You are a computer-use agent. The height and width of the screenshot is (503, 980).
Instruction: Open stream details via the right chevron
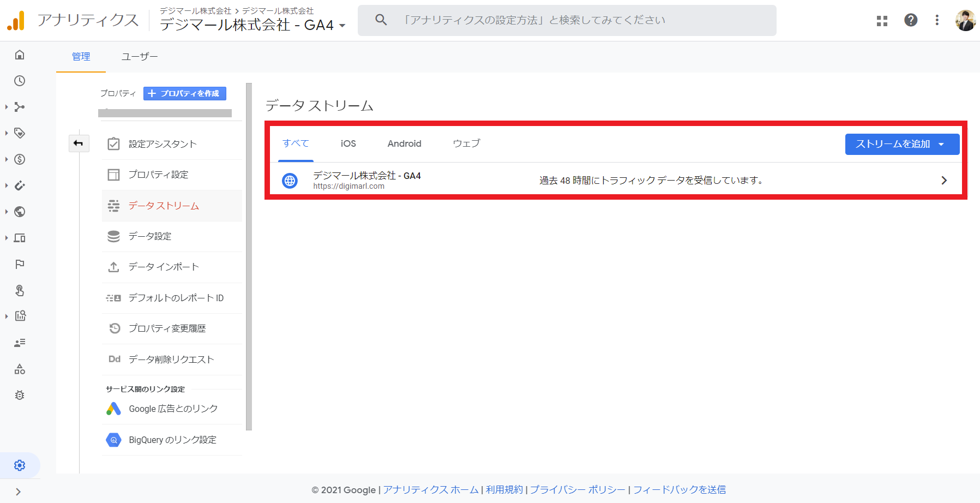[944, 181]
